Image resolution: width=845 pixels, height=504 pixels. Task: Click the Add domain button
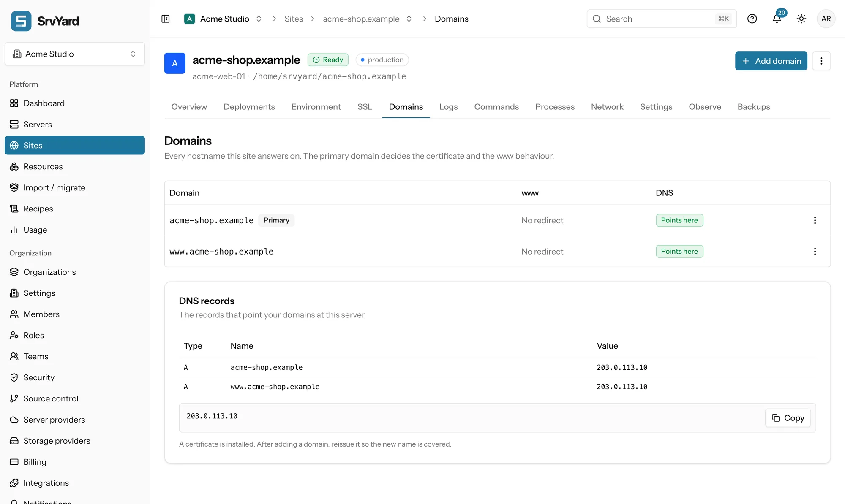coord(771,61)
